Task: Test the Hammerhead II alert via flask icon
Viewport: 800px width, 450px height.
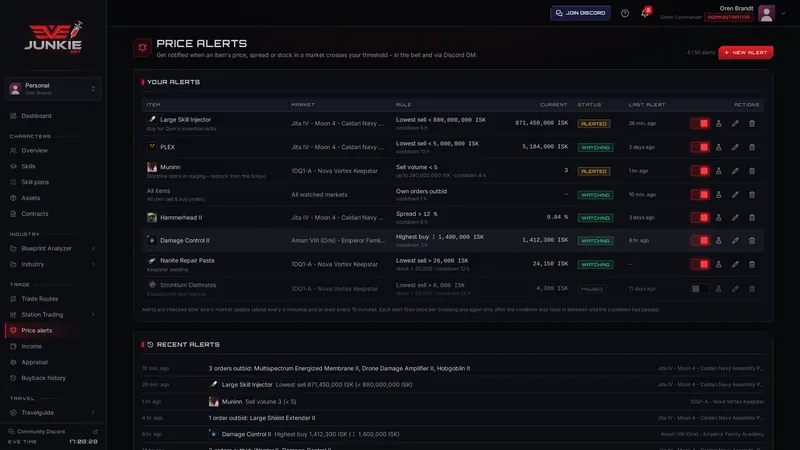Action: [x=718, y=217]
